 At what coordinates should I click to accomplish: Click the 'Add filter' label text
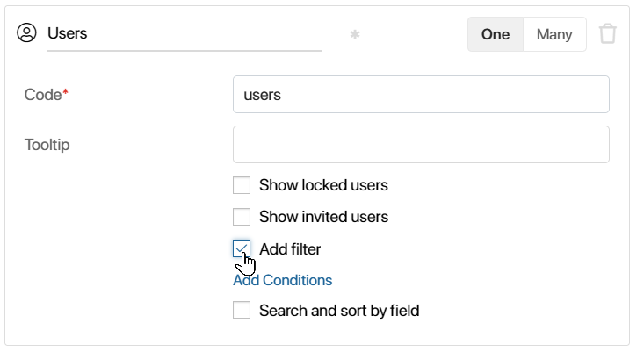[290, 249]
